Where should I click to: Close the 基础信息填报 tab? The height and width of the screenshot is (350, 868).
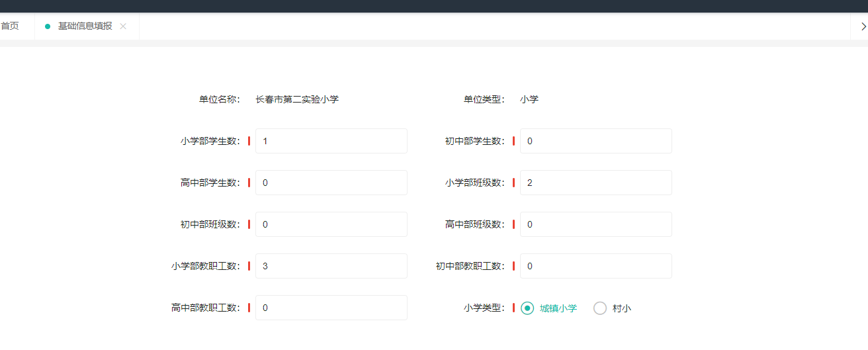(x=123, y=26)
